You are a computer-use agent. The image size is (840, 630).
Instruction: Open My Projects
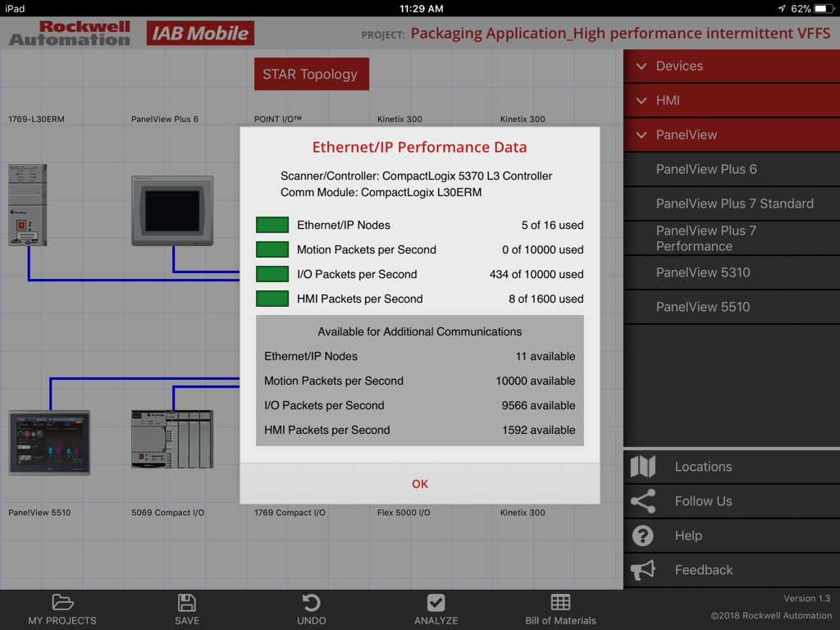click(x=62, y=609)
